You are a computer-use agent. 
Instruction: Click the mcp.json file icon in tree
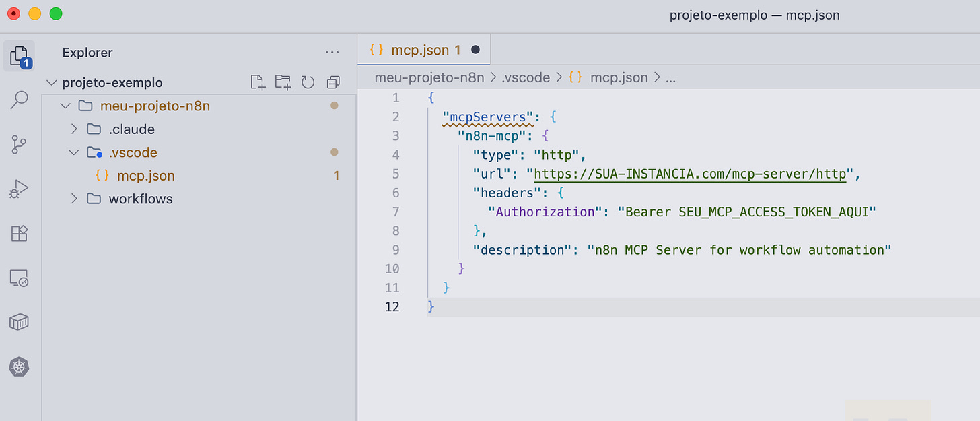102,175
